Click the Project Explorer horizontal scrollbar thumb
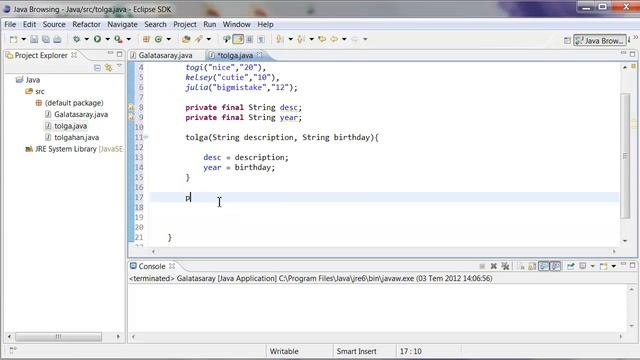 point(58,337)
